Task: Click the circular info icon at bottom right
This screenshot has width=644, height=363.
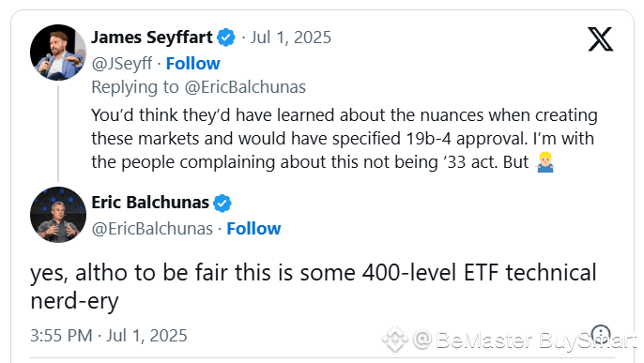Action: point(601,334)
